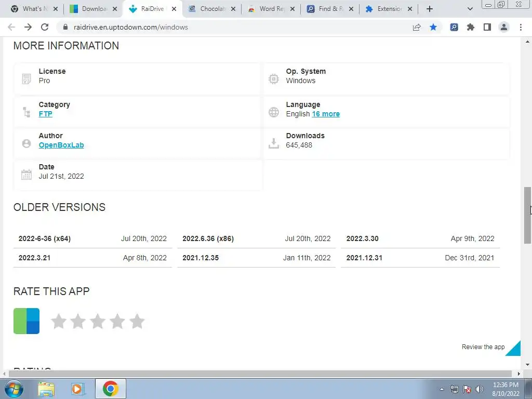Open the tab search dropdown arrow
Image resolution: width=532 pixels, height=399 pixels.
(470, 9)
